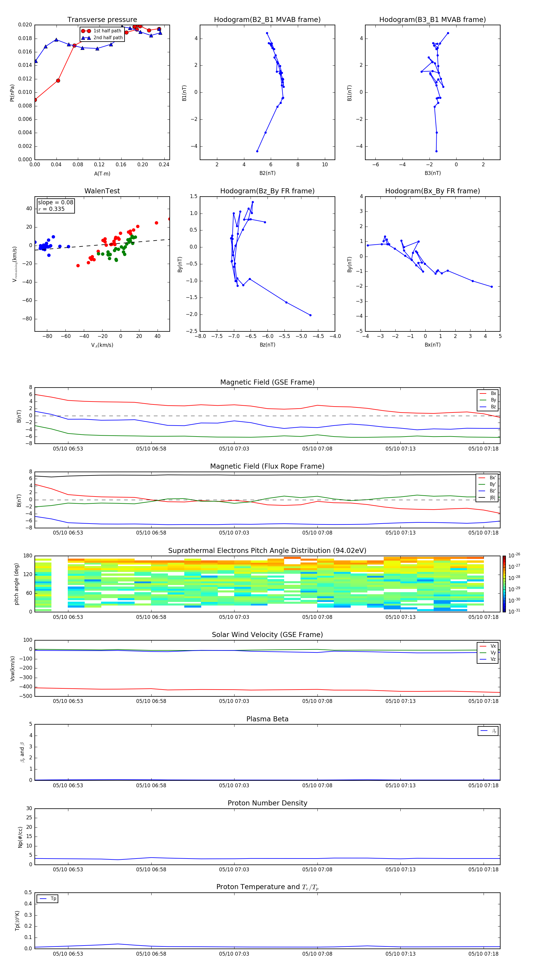
Task: Click the 'Vx' legend entry
Action: pyautogui.click(x=488, y=646)
